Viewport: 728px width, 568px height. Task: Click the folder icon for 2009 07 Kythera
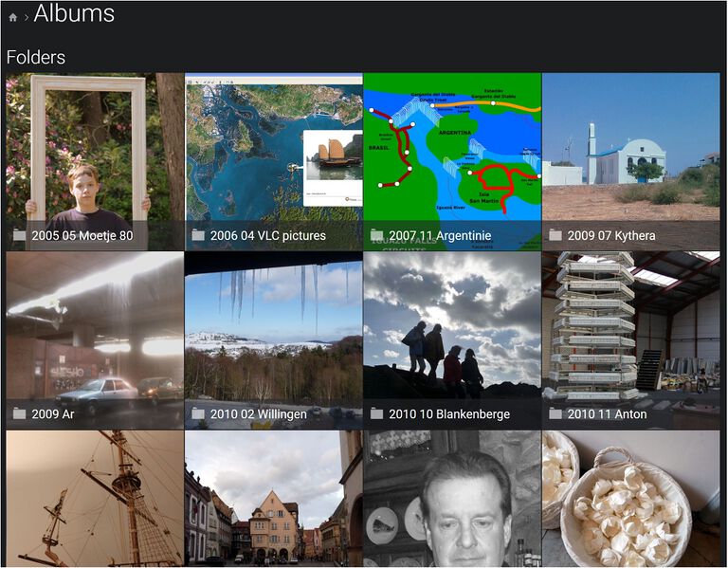coord(555,235)
